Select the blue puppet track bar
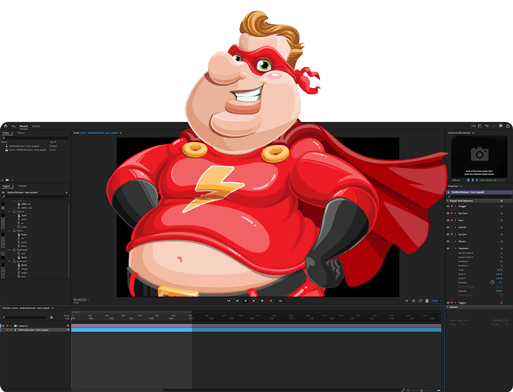Viewport: 513px width, 392px height. (256, 330)
